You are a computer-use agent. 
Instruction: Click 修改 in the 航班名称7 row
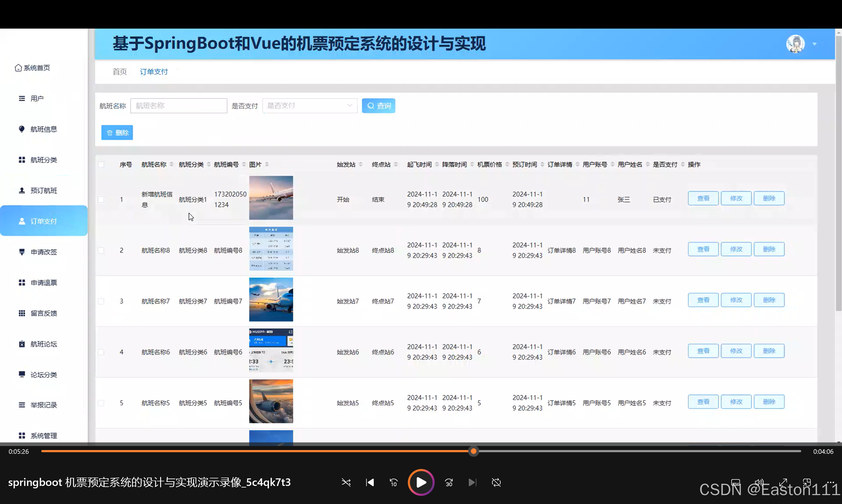point(736,300)
